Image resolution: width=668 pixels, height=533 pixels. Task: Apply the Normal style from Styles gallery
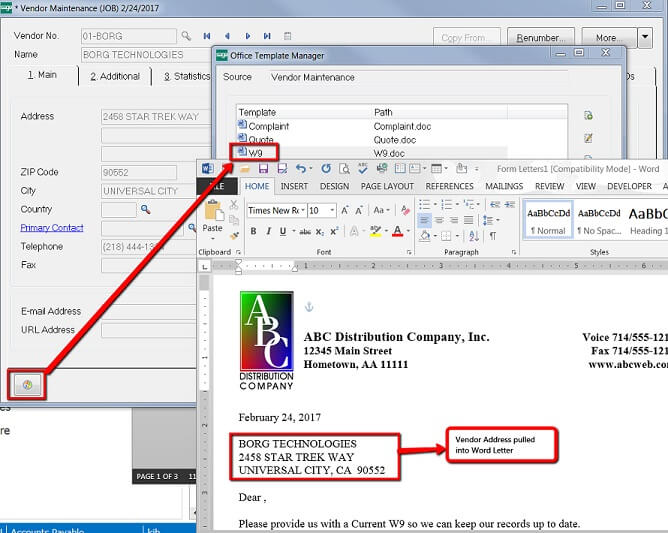pos(548,221)
